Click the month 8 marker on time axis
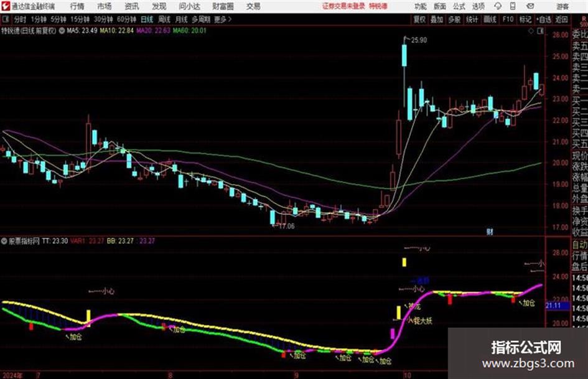Viewport: 588px width, 379px height. click(x=170, y=375)
